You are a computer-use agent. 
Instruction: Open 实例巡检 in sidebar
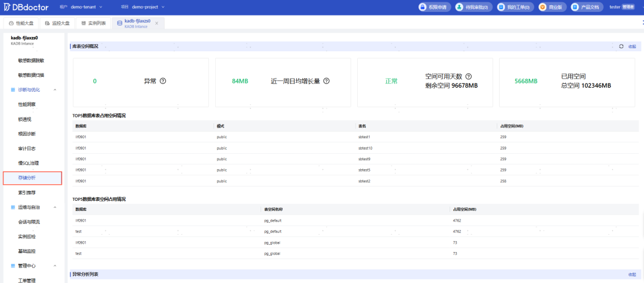click(27, 237)
